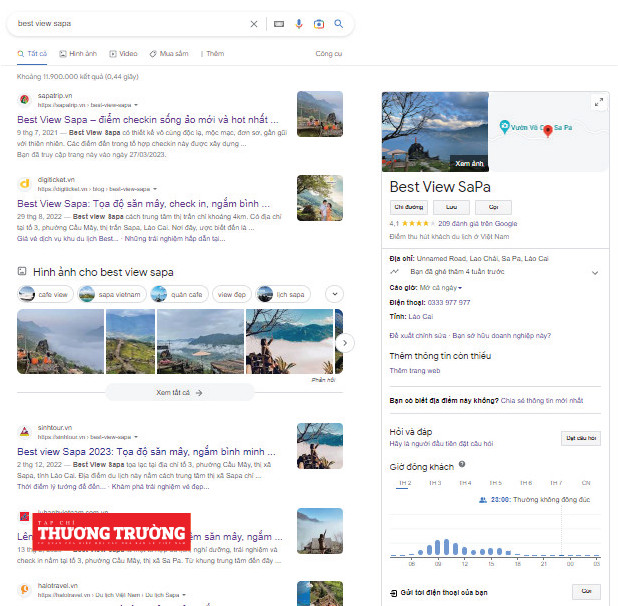Click the Đặt câu hỏi button
The width and height of the screenshot is (618, 606).
coord(580,437)
